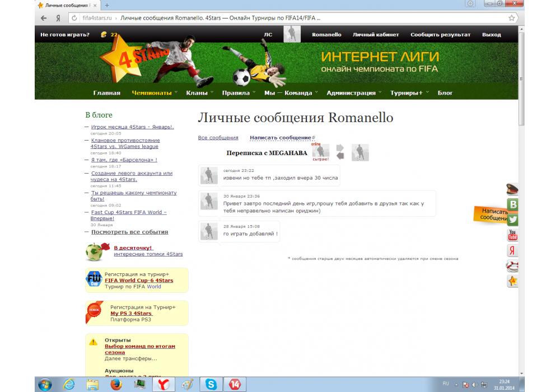The image size is (560, 392).
Task: Expand the Чемпионаты dropdown menu
Action: point(152,93)
